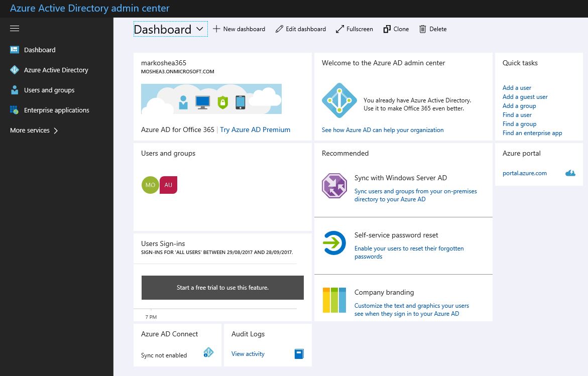Click Add a group quick task

tap(519, 106)
